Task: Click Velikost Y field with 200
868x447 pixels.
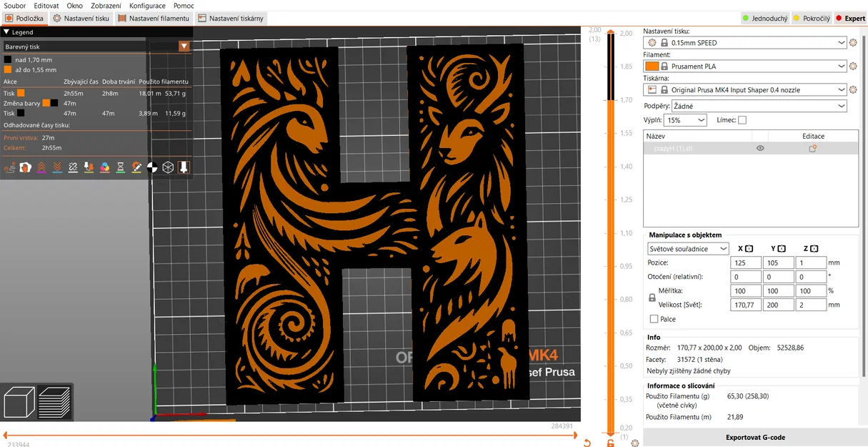Action: [779, 305]
